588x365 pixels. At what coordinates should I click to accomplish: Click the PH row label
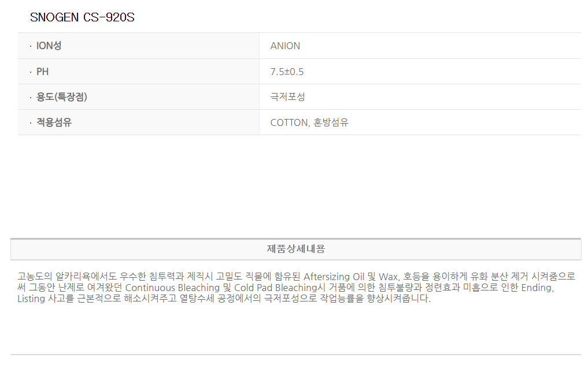pyautogui.click(x=42, y=72)
